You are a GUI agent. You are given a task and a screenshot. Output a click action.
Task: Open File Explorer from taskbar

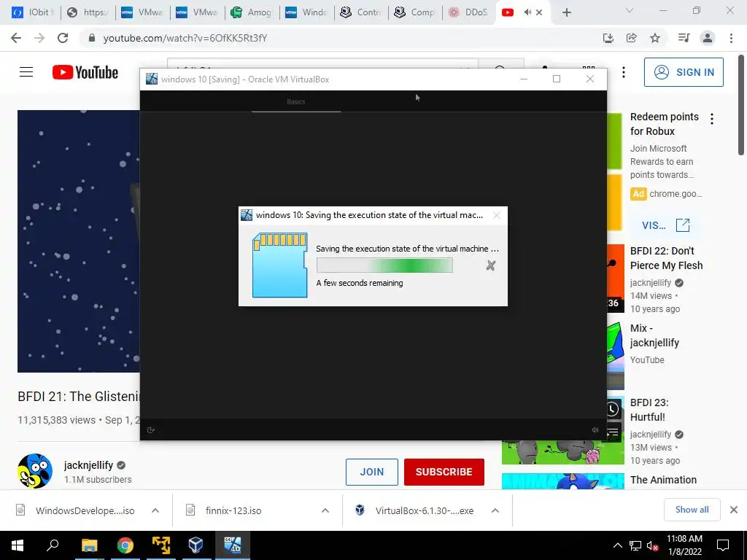coord(89,545)
